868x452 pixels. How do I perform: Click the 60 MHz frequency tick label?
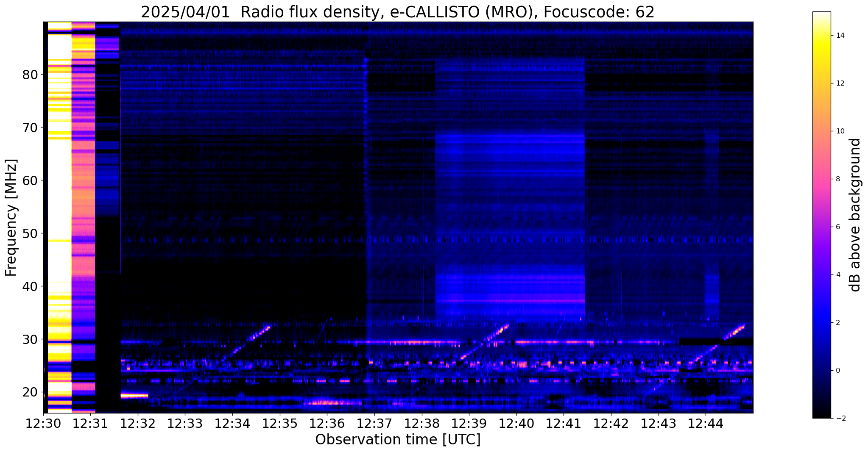[30, 180]
